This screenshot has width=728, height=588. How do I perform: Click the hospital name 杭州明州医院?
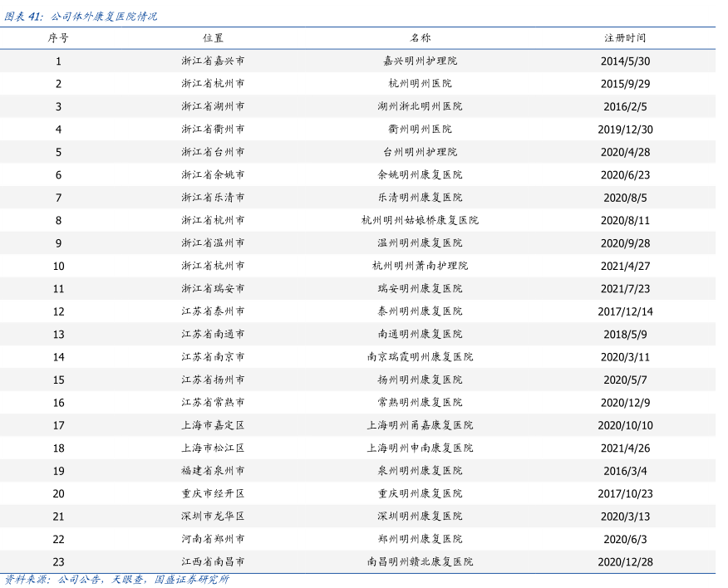(421, 84)
